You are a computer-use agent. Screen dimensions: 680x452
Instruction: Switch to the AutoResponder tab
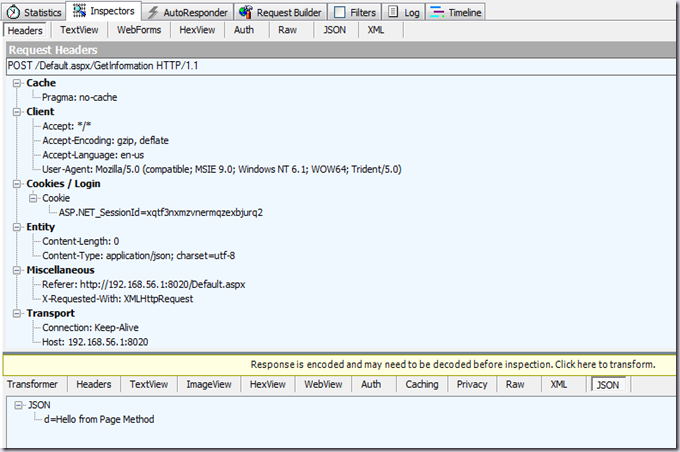(x=188, y=13)
